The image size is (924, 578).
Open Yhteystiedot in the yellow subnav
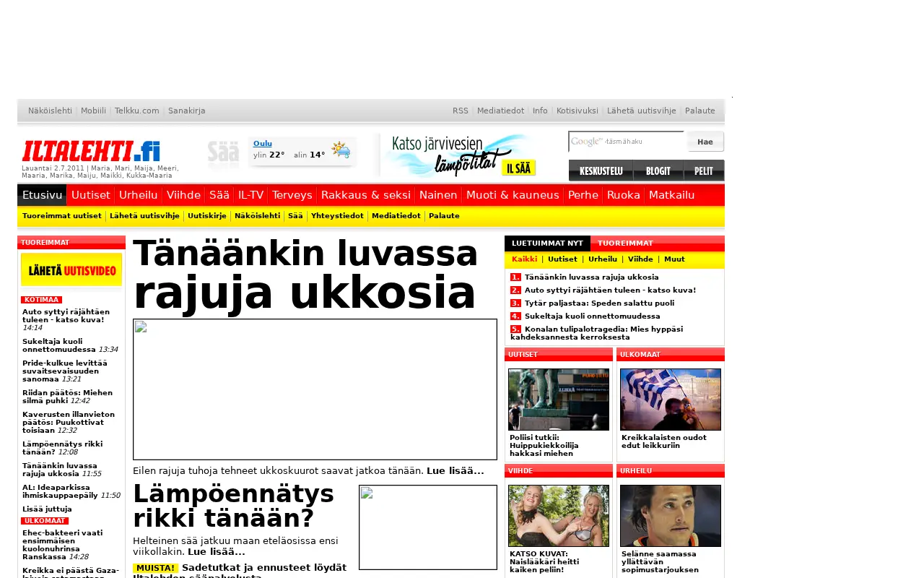[337, 216]
